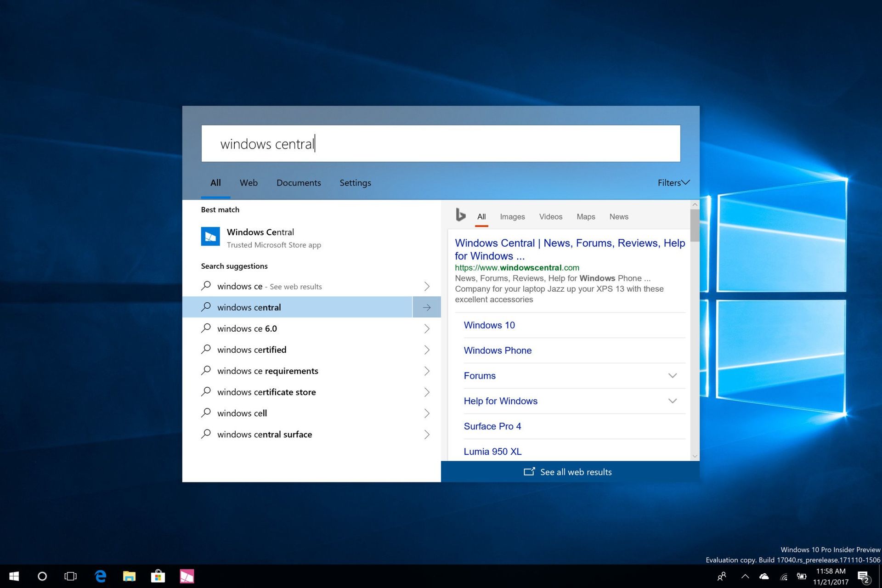The height and width of the screenshot is (588, 882).
Task: Switch to the Documents search tab
Action: (299, 182)
